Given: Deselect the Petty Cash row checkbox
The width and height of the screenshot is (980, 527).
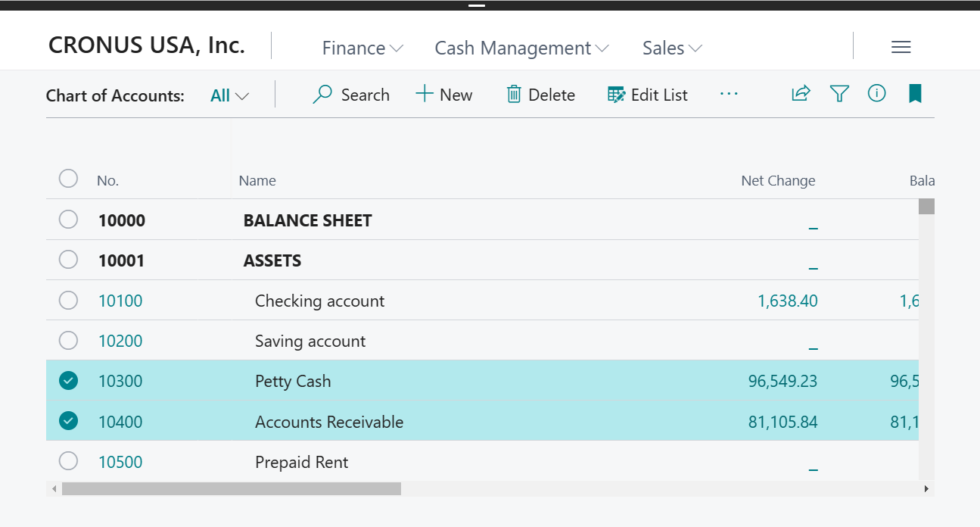Looking at the screenshot, I should pos(68,381).
